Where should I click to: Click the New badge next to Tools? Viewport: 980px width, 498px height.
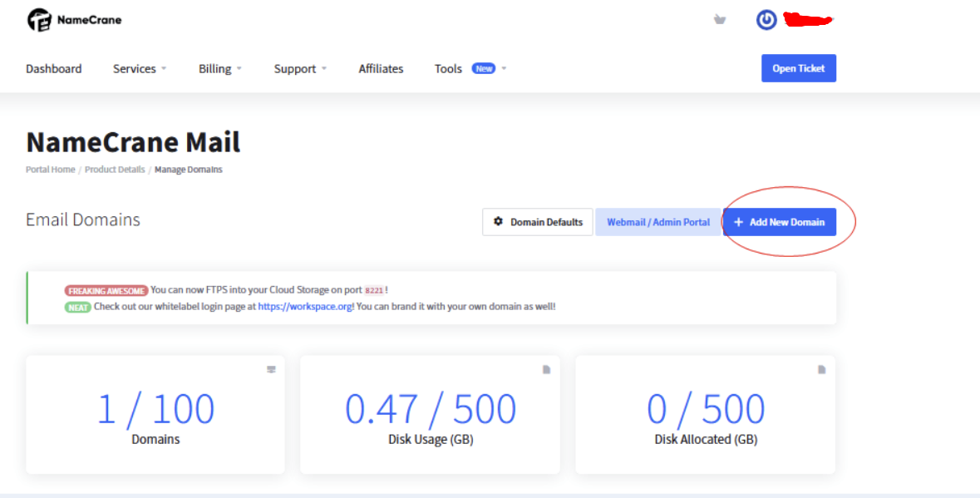pyautogui.click(x=484, y=69)
